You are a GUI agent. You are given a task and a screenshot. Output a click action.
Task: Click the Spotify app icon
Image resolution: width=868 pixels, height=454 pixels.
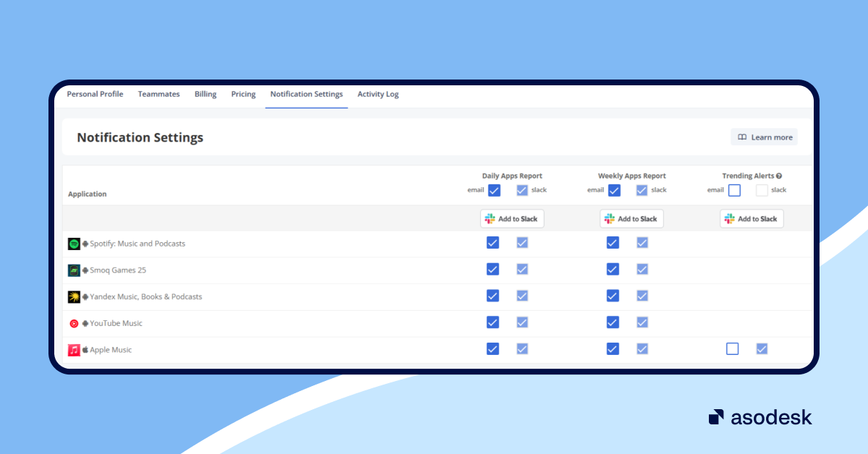click(x=74, y=244)
